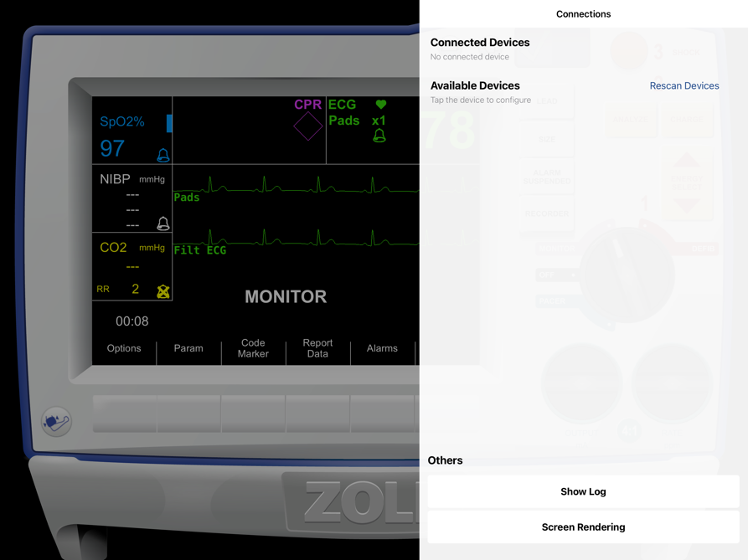Tap the 00:08 elapsed time display
The width and height of the screenshot is (748, 560).
click(131, 321)
